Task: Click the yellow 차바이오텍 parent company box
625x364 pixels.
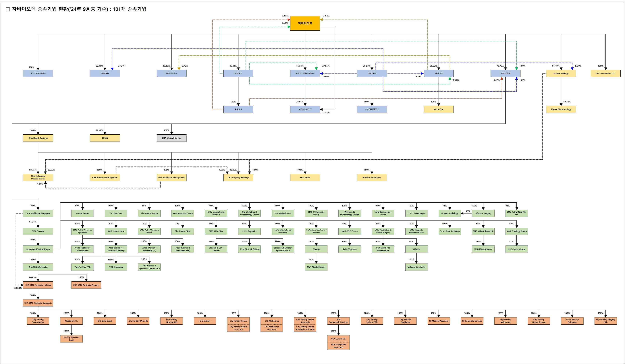Action: tap(305, 23)
